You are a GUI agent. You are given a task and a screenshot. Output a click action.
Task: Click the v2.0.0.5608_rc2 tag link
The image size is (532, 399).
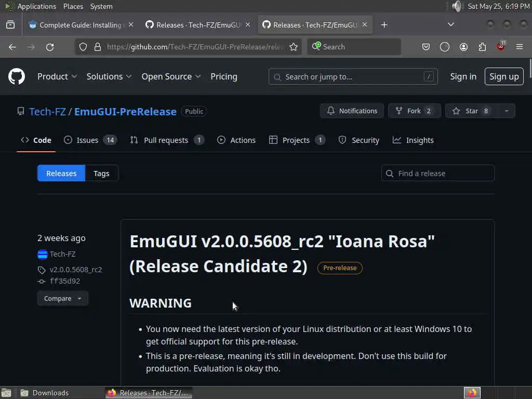[x=76, y=270]
